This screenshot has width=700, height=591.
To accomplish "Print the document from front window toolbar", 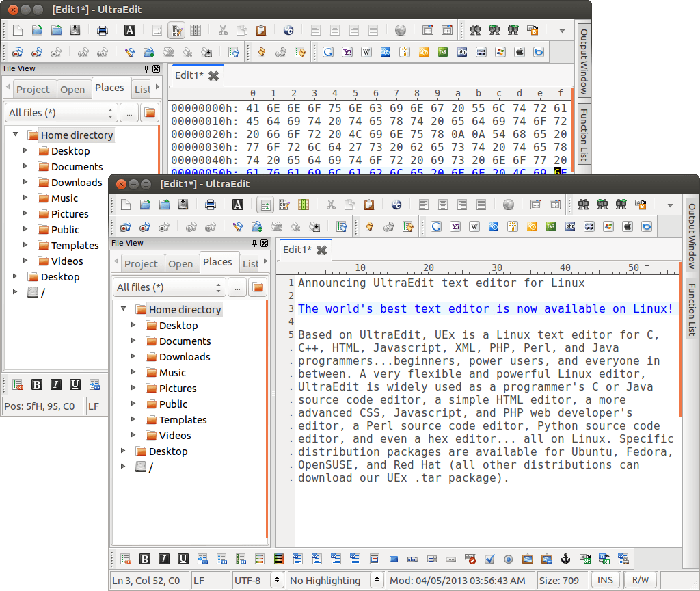I will click(x=211, y=205).
